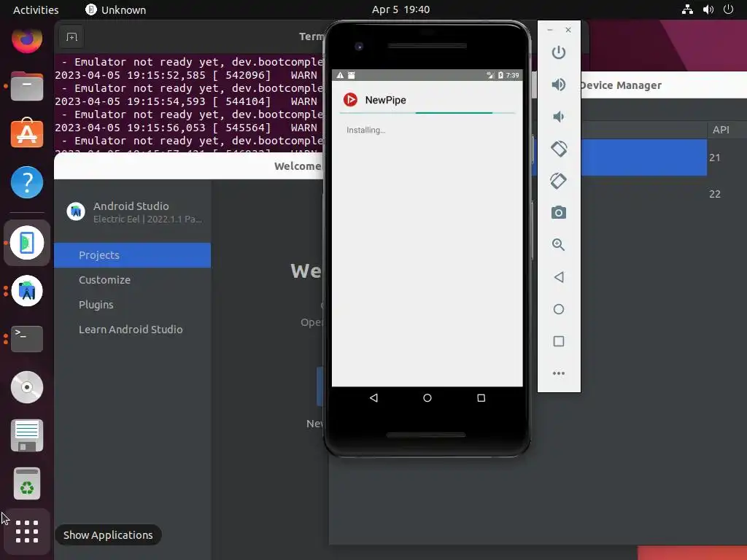Image resolution: width=747 pixels, height=560 pixels.
Task: Open extended controls via three dots icon
Action: (558, 373)
